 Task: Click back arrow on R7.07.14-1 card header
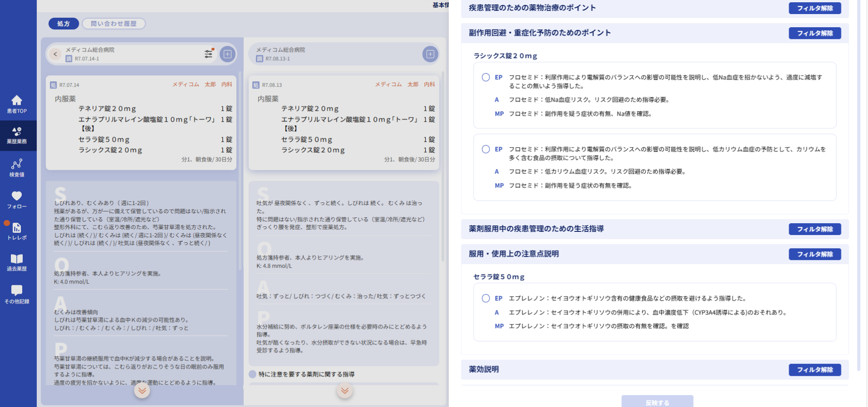pyautogui.click(x=55, y=54)
